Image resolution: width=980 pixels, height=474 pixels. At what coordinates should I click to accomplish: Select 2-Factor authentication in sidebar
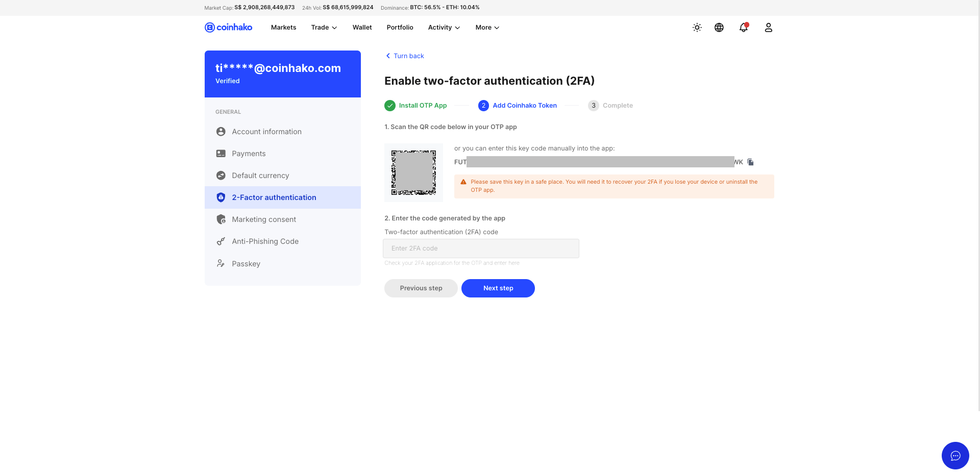point(283,197)
